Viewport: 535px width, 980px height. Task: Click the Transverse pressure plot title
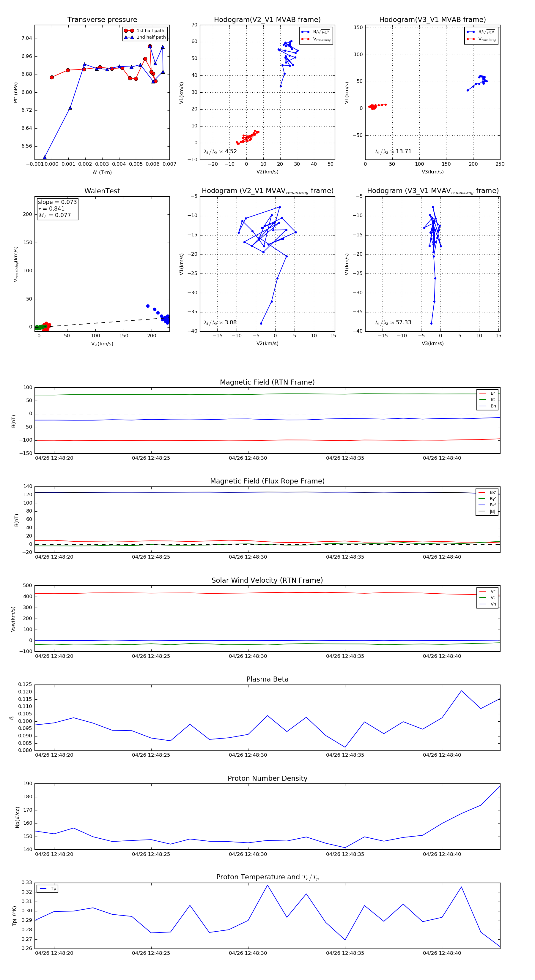pyautogui.click(x=102, y=20)
